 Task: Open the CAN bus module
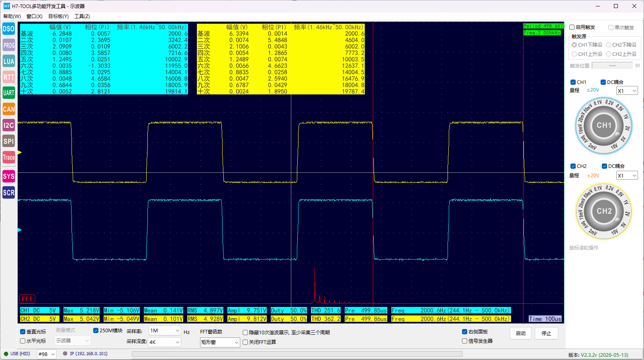pyautogui.click(x=8, y=109)
